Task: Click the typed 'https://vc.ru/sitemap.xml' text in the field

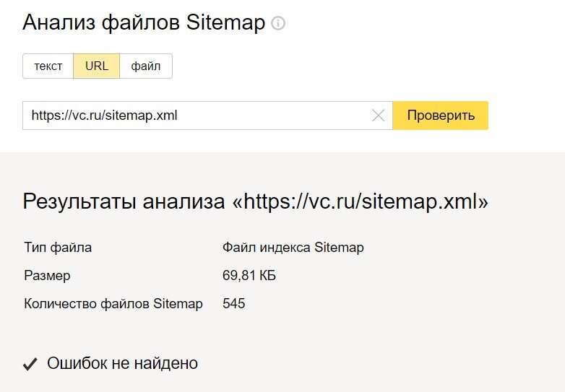Action: click(104, 116)
